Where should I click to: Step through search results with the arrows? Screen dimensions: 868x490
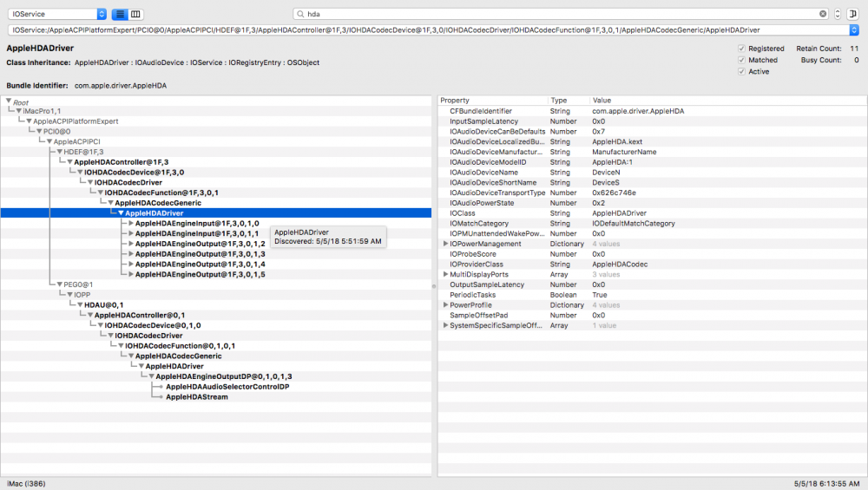click(x=838, y=14)
